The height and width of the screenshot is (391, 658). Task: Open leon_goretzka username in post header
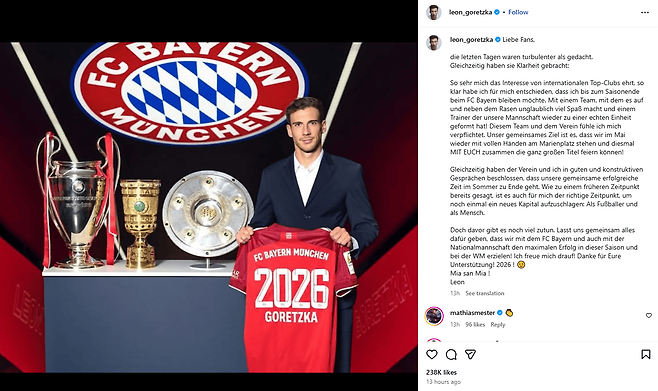[471, 13]
